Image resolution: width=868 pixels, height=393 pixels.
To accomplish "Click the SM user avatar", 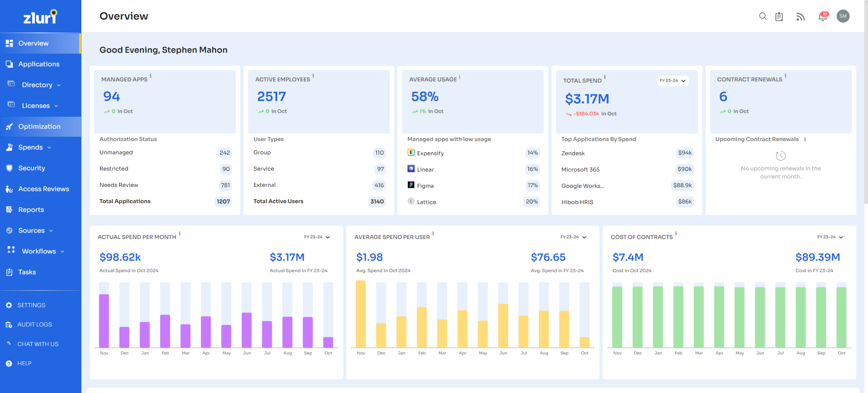I will [843, 16].
